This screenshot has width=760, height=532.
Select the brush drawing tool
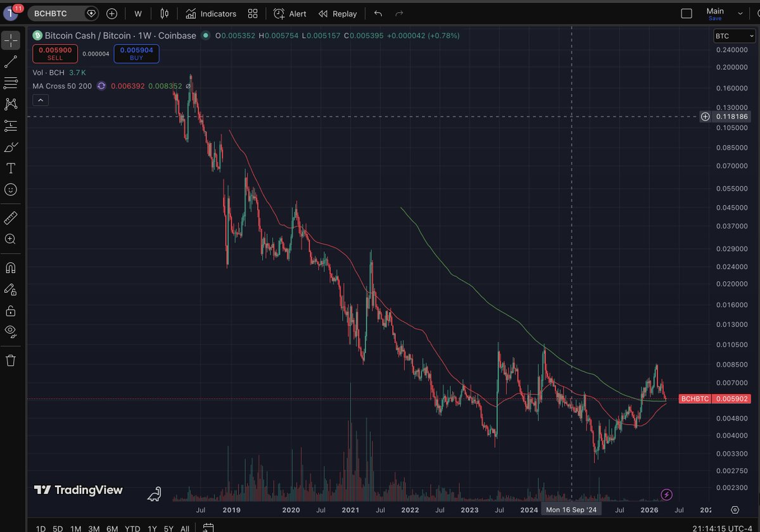[11, 147]
